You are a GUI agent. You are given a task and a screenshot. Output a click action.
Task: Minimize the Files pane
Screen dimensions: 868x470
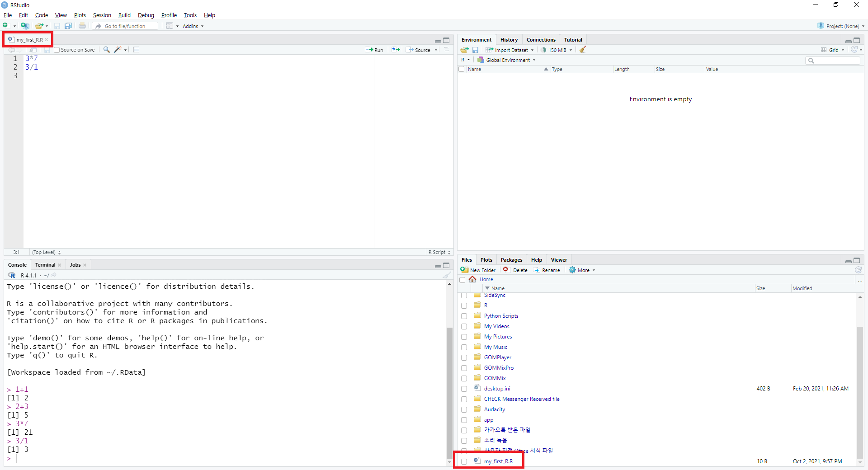point(848,261)
